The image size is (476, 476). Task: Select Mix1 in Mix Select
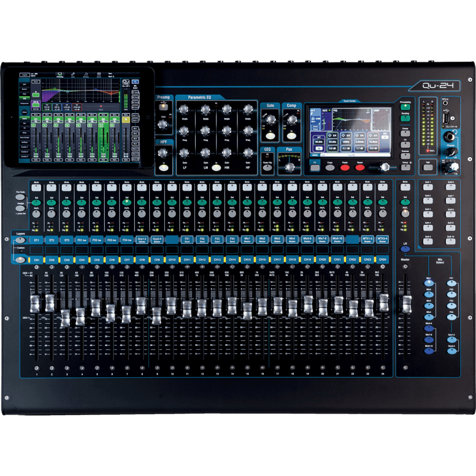pyautogui.click(x=428, y=283)
